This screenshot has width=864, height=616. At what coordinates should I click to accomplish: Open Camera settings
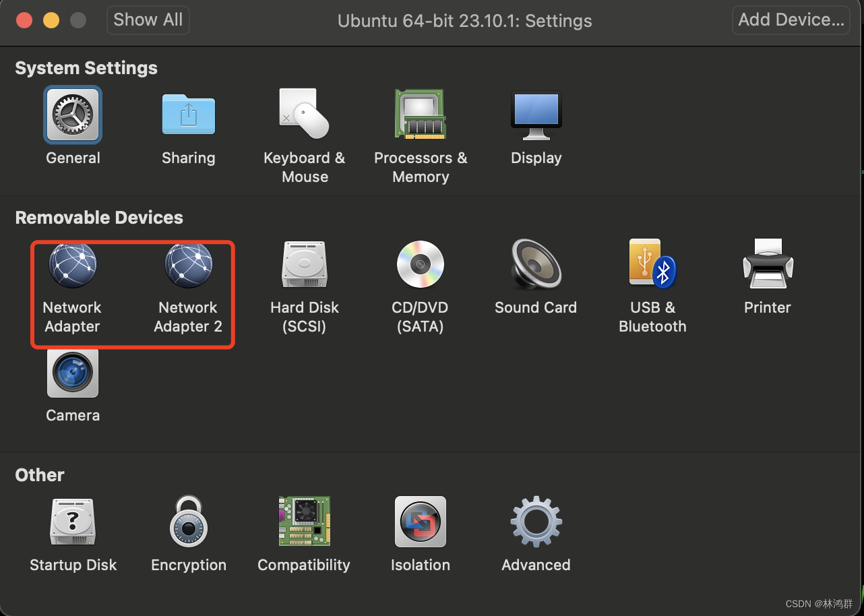[73, 373]
